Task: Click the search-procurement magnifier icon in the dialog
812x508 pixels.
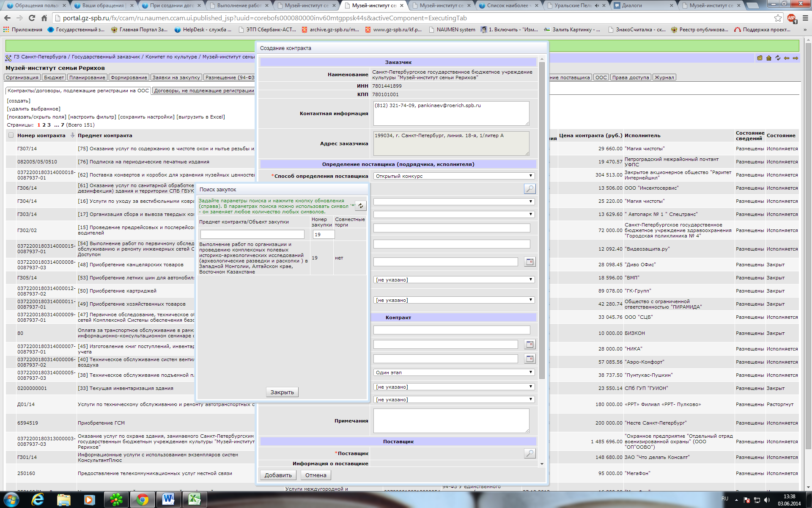Action: (x=529, y=189)
